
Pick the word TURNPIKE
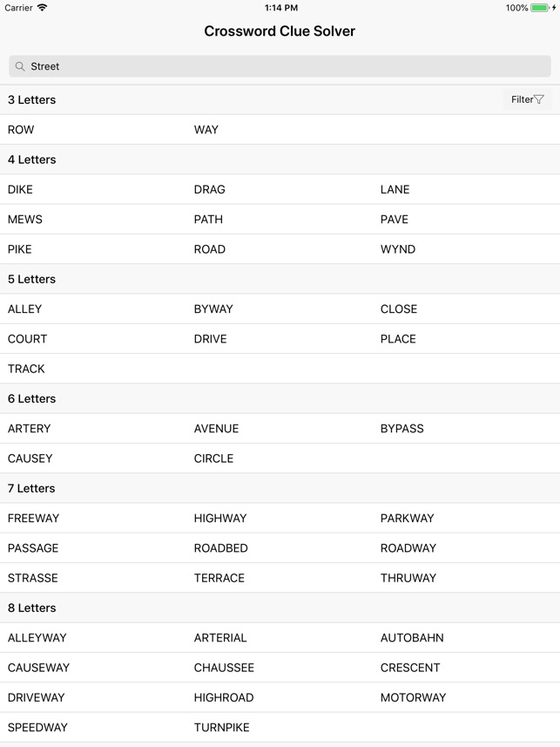221,728
